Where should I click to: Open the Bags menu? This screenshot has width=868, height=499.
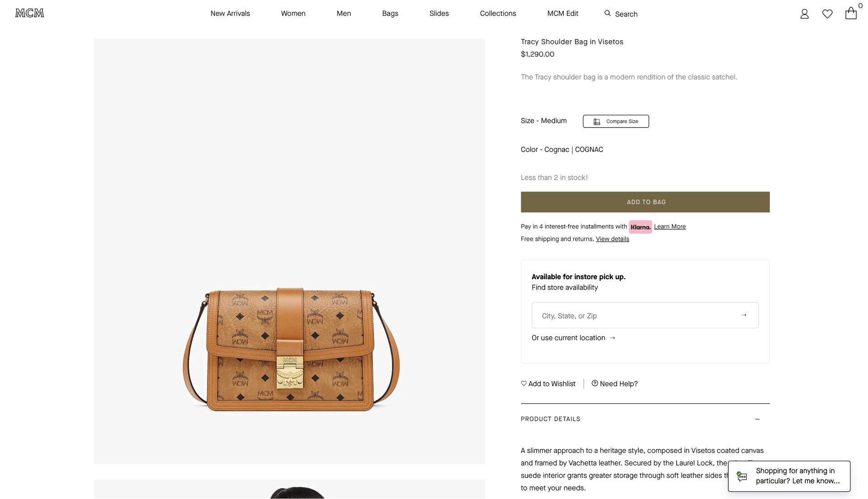[390, 14]
